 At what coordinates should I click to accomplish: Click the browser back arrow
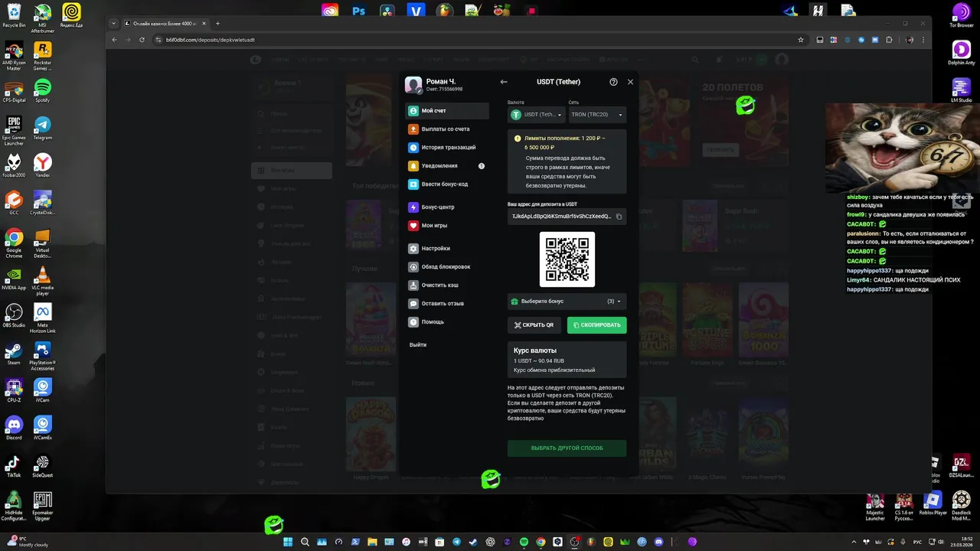click(x=115, y=40)
